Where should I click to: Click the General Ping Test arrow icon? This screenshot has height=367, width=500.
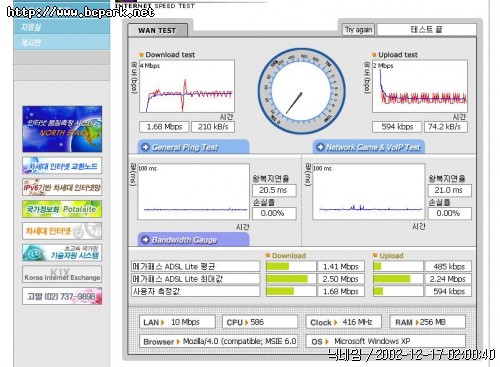click(145, 147)
